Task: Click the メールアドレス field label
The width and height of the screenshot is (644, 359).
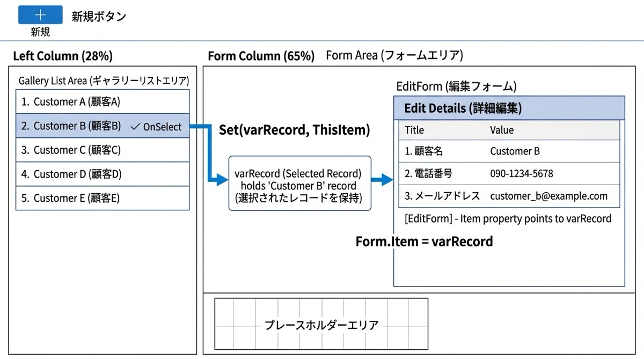Action: point(442,196)
